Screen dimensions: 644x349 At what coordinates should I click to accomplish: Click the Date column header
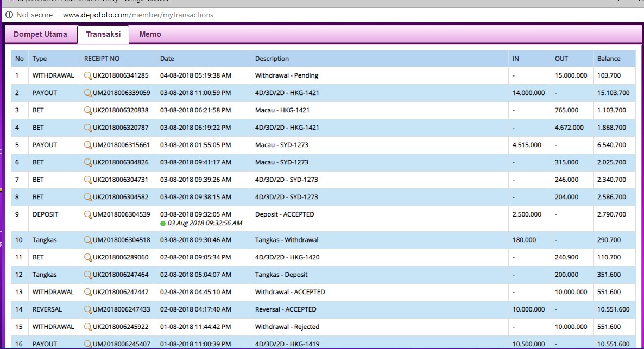coord(167,59)
